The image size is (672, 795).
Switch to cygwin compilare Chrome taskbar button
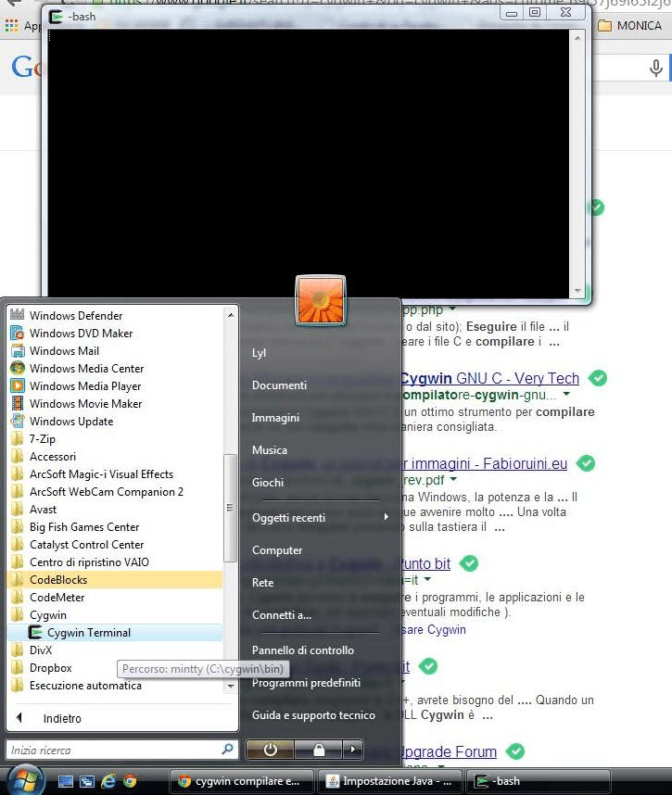tap(240, 781)
